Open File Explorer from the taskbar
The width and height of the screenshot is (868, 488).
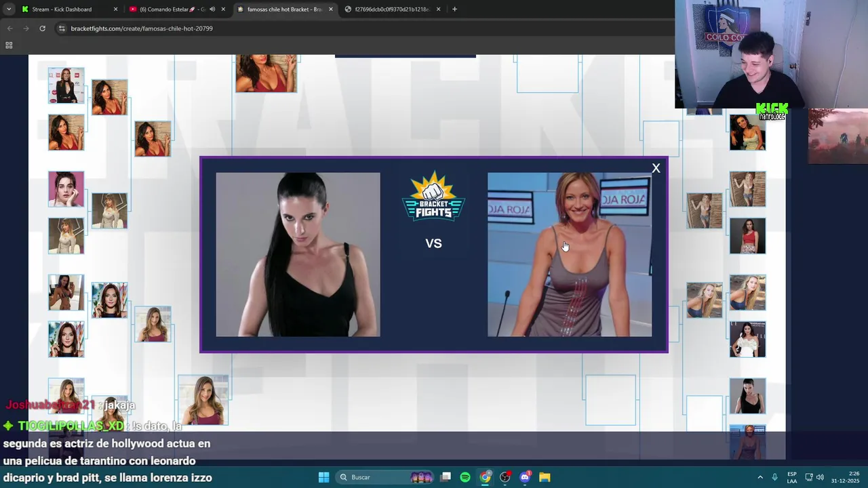(545, 477)
